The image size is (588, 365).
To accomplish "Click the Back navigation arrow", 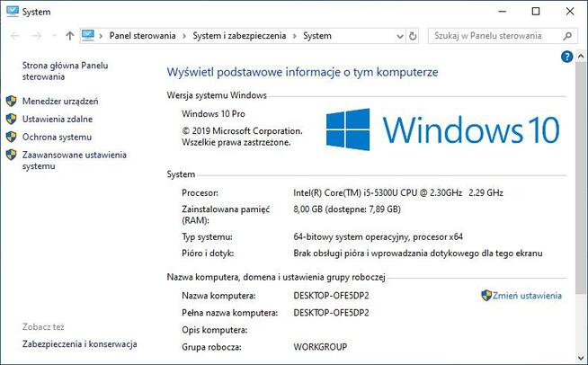I will pos(15,36).
